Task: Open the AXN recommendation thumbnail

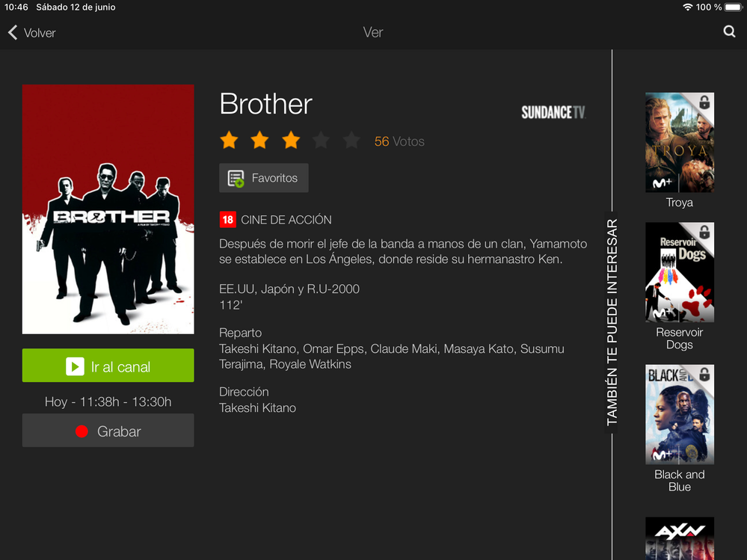Action: tap(680, 538)
